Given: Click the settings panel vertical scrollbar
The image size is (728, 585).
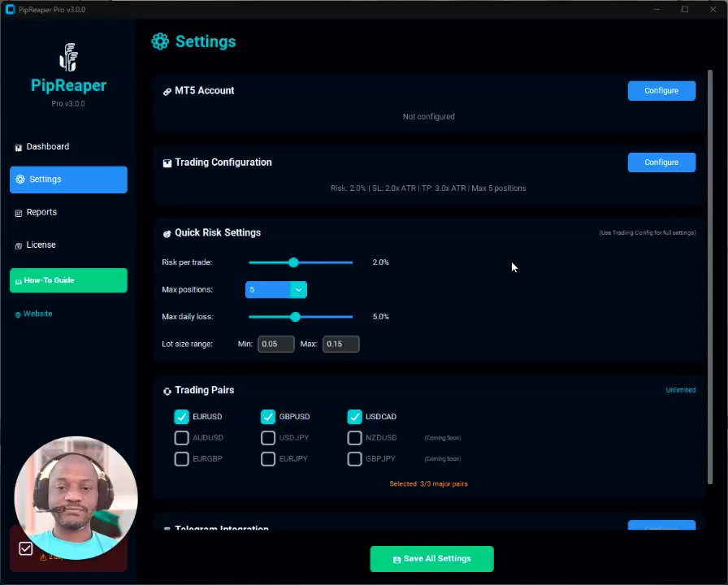Looking at the screenshot, I should click(710, 277).
